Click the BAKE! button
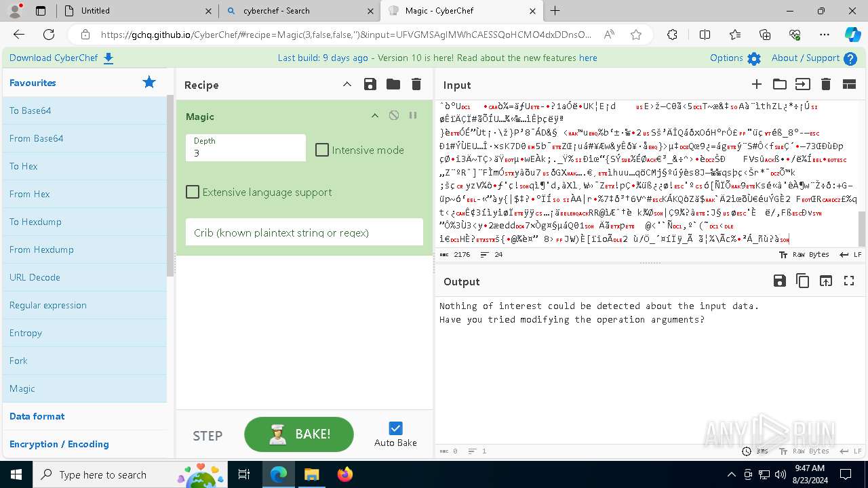Viewport: 868px width, 488px height. pyautogui.click(x=299, y=434)
